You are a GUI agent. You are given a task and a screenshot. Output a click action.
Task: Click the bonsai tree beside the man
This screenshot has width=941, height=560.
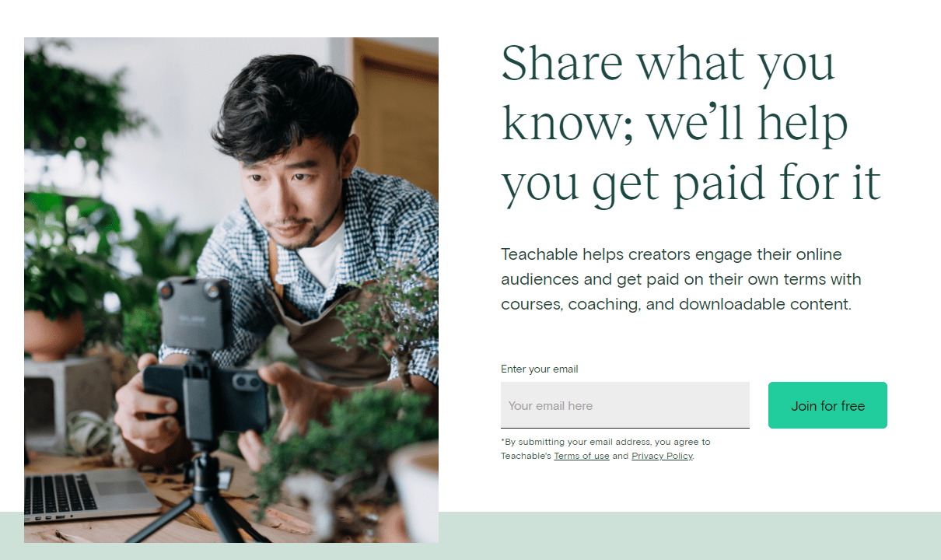[383, 320]
